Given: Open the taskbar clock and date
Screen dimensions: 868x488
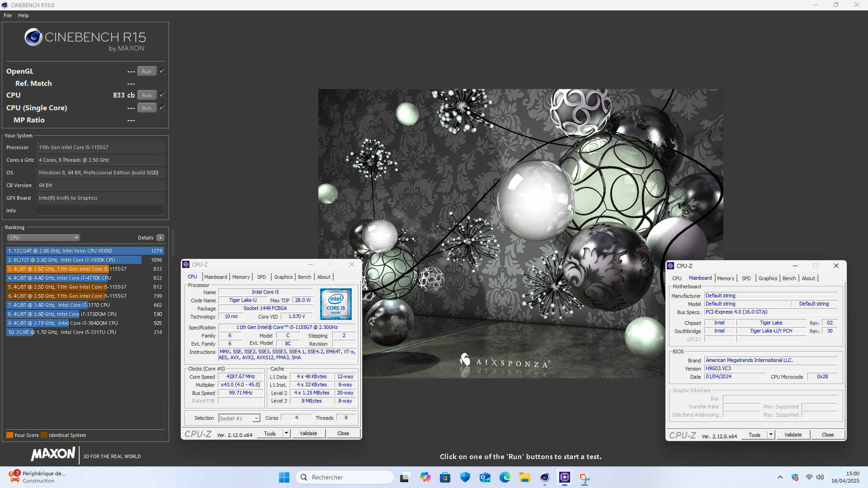Looking at the screenshot, I should point(845,477).
